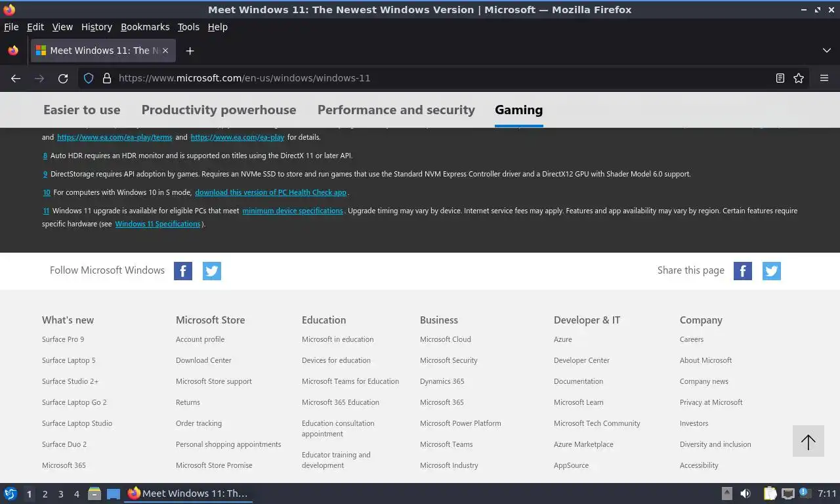Close the Meet Windows 11 tab

point(165,51)
